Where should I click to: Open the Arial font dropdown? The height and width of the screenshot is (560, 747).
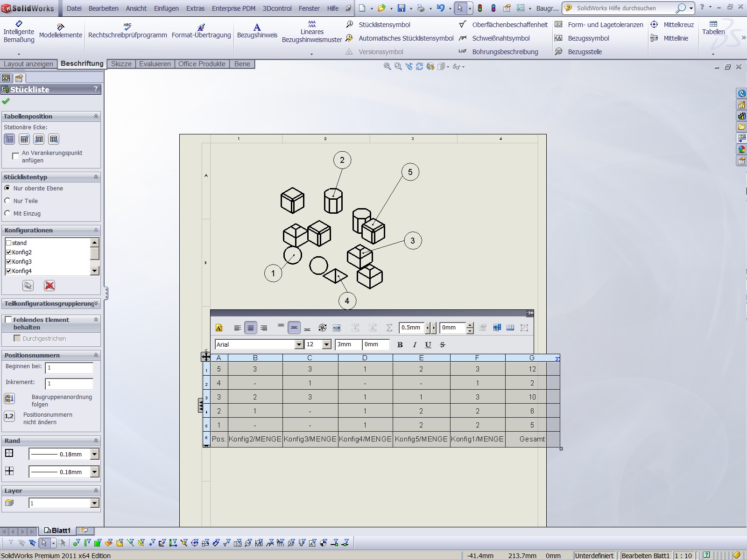pos(299,345)
